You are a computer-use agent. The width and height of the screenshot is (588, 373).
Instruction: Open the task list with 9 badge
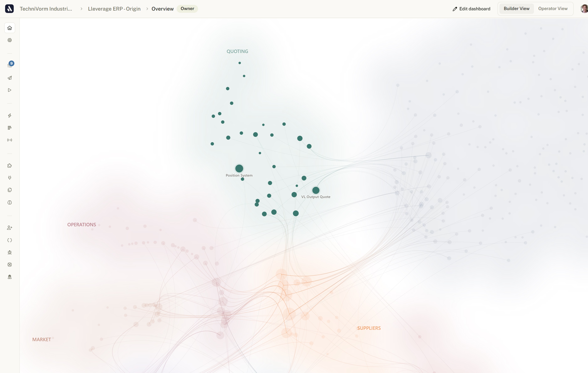pyautogui.click(x=10, y=65)
